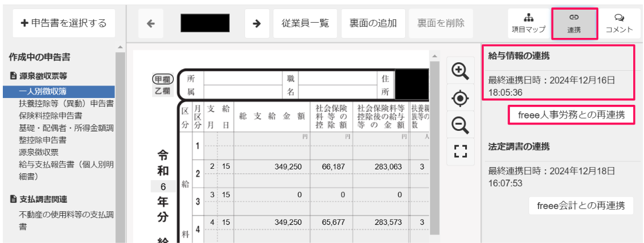Open the 連携 panel
Viewport: 644px width, 243px height.
574,23
